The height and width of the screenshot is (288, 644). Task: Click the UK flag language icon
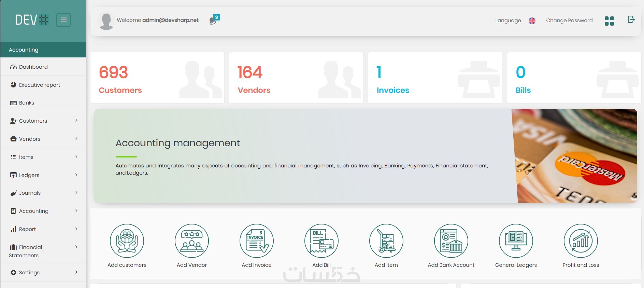532,20
